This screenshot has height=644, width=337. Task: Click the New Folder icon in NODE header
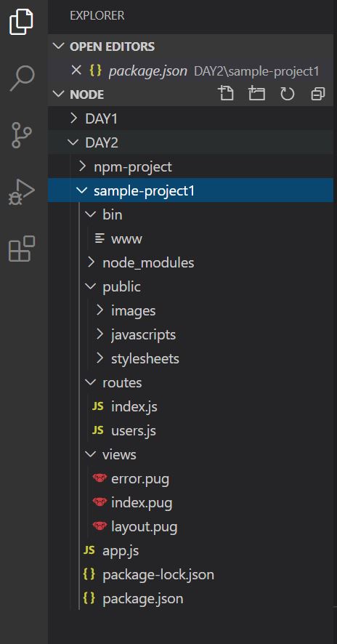point(257,94)
